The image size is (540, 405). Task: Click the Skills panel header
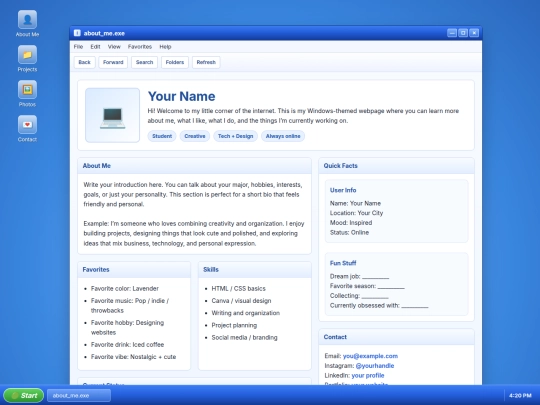pos(255,270)
